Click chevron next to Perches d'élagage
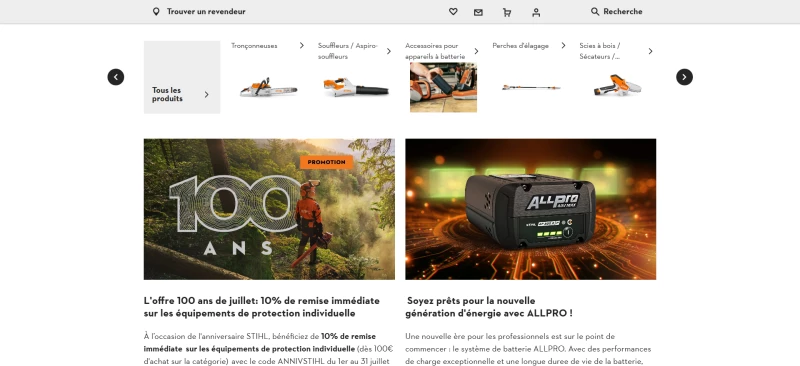800x366 pixels. (x=563, y=45)
